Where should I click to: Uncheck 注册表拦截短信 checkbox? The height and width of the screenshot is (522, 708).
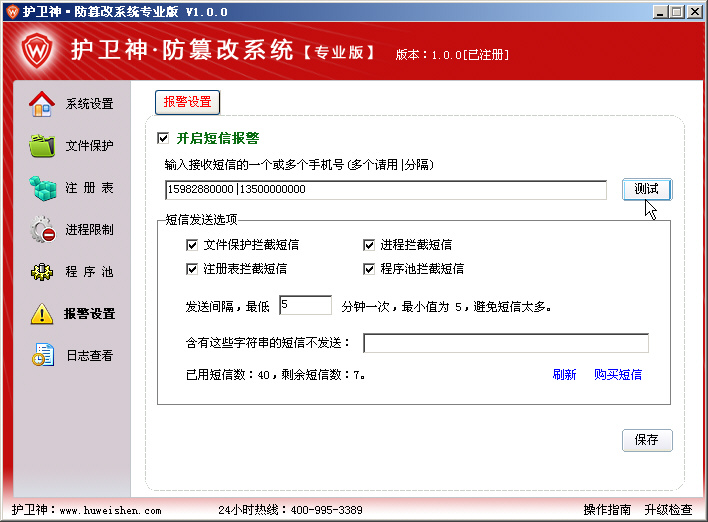pos(192,269)
